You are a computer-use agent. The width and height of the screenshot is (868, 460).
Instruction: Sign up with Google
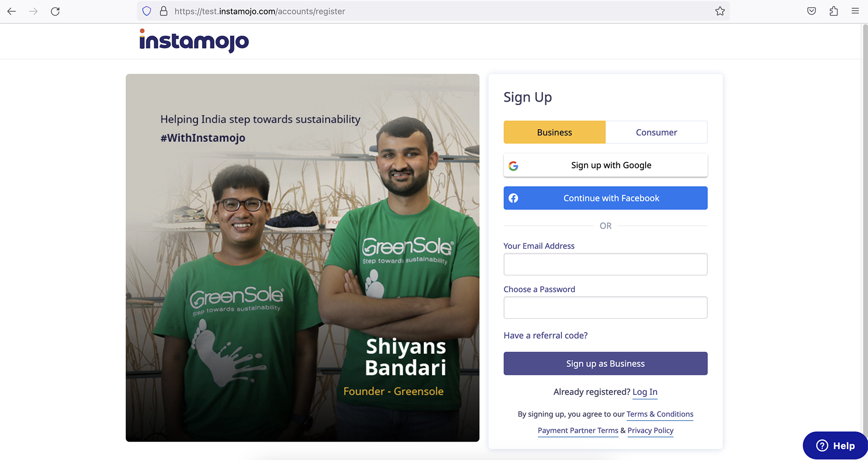click(x=606, y=165)
